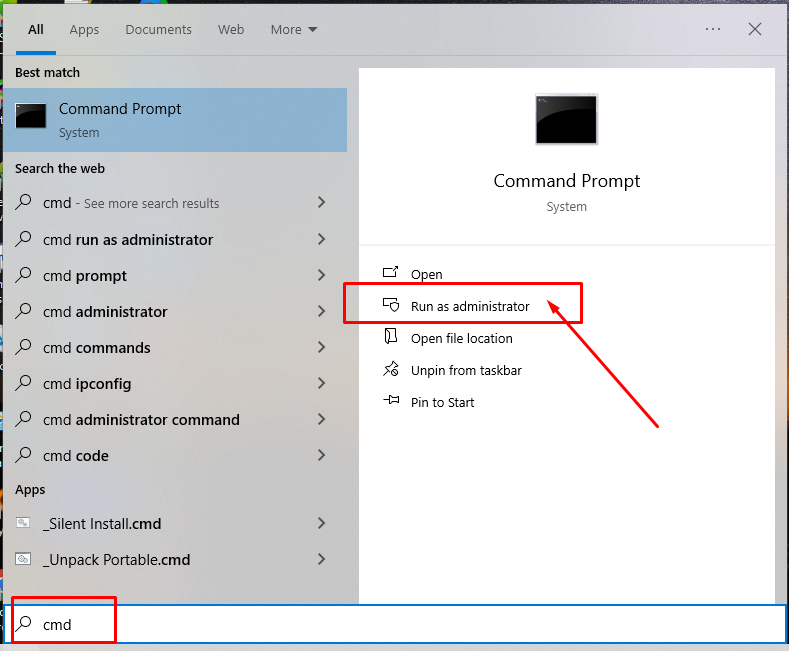This screenshot has height=651, width=789.
Task: Switch to the Apps tab
Action: (84, 30)
